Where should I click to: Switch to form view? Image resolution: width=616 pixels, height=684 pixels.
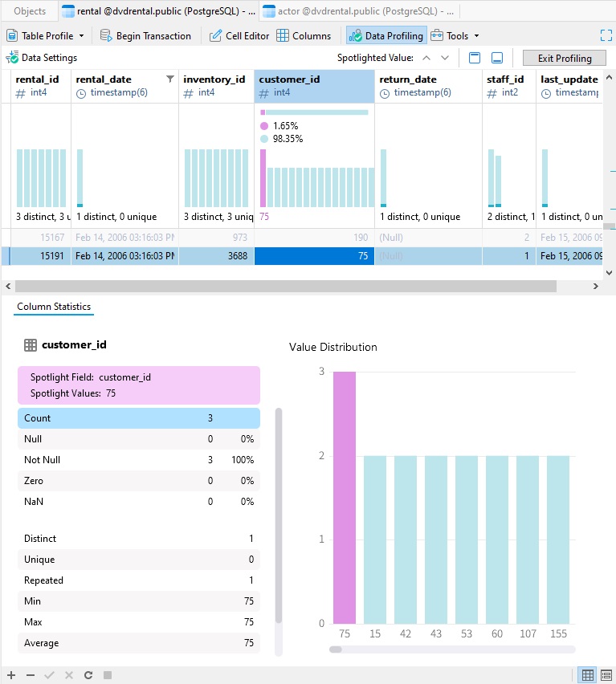click(606, 675)
